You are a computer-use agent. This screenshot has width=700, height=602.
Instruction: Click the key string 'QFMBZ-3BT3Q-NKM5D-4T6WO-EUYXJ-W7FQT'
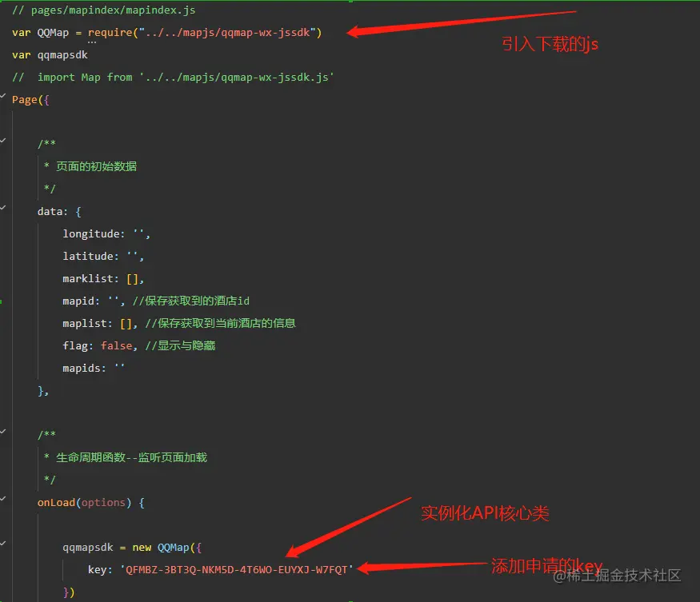(237, 570)
